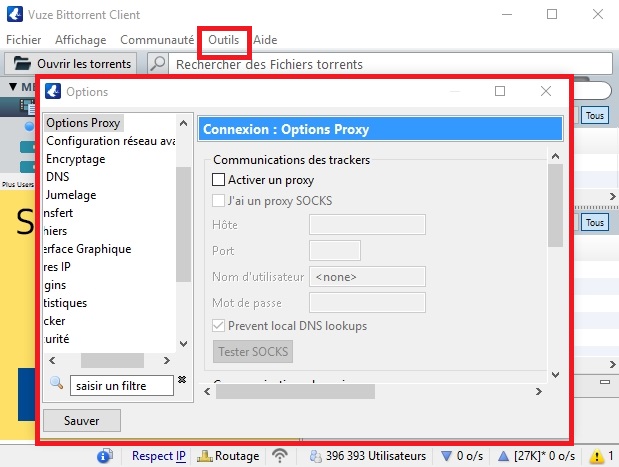Screen dimensions: 619x467
Task: Click Respect IP link in status bar
Action: click(159, 456)
